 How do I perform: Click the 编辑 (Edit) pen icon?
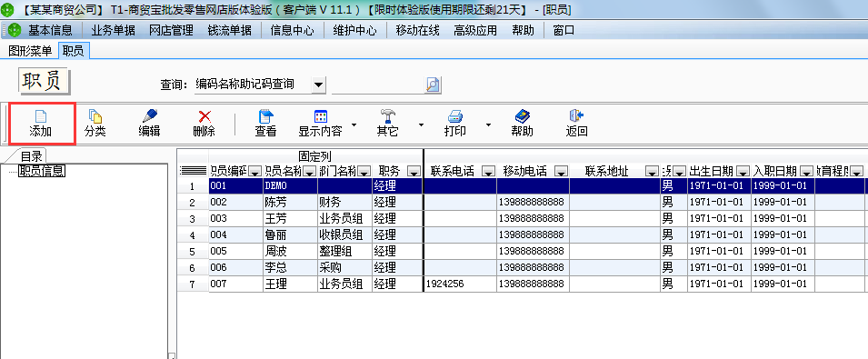[149, 116]
